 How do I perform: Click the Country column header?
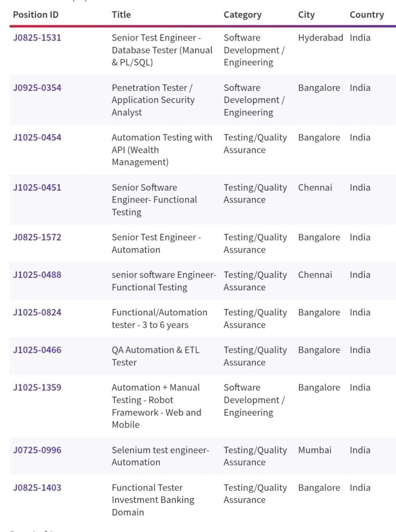366,15
